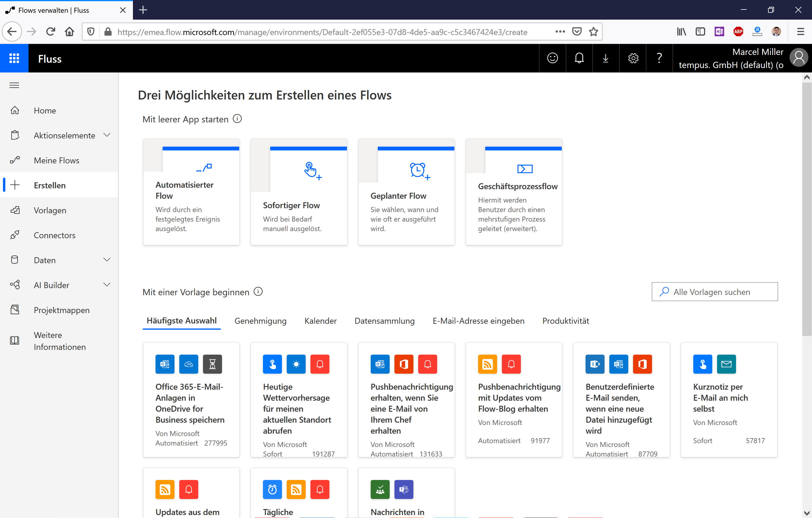Switch to the Genehmigung tab
Screen dimensions: 812x518
click(x=260, y=321)
